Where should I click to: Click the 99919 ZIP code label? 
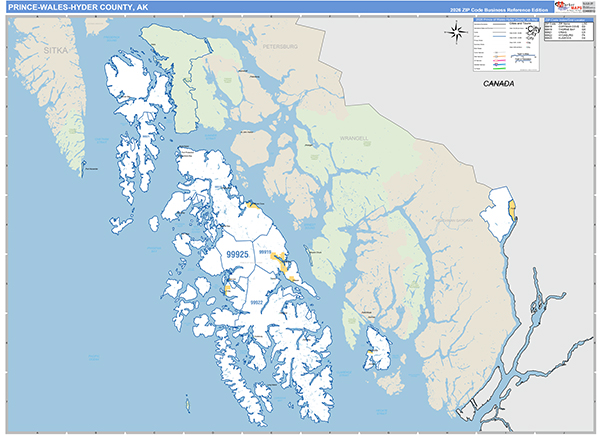coord(265,252)
